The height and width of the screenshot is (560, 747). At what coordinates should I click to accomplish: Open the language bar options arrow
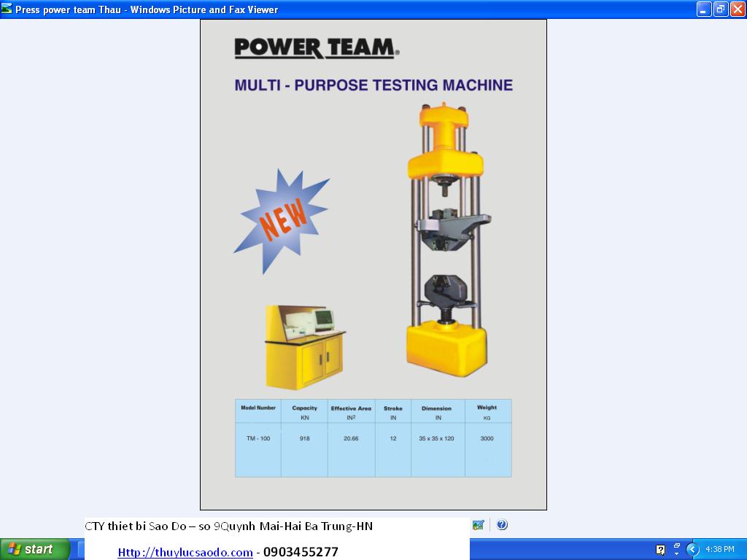click(676, 554)
